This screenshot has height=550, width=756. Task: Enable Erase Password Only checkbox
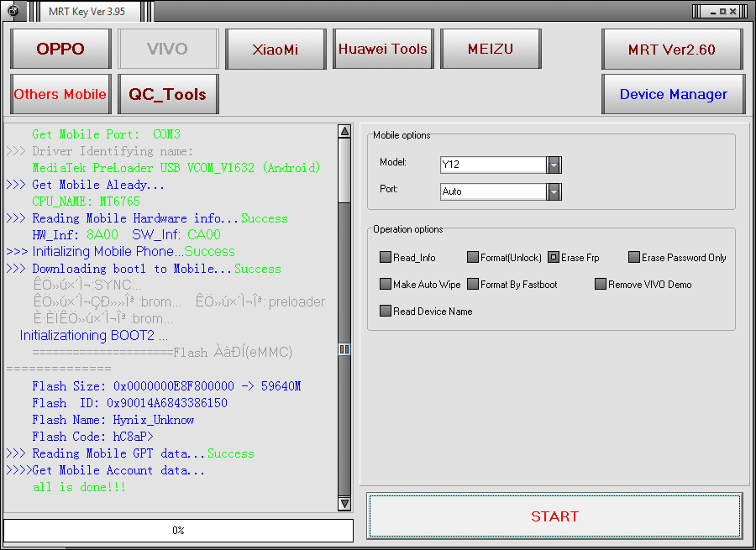[634, 257]
